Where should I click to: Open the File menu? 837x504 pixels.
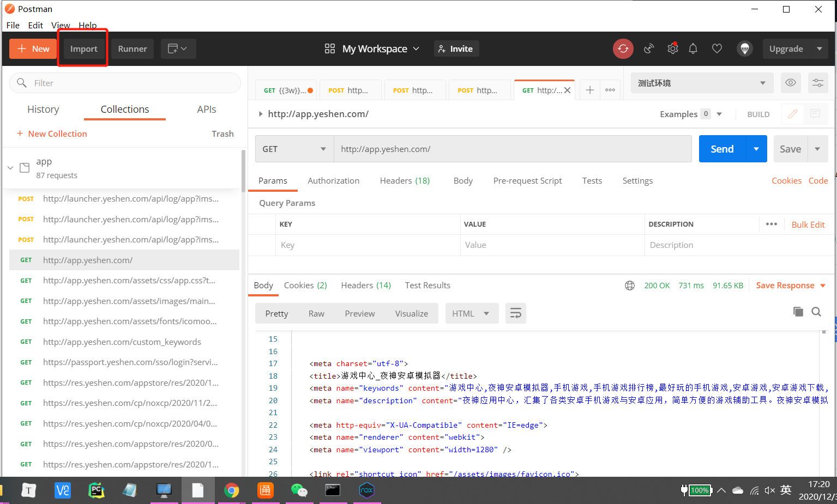[x=13, y=25]
